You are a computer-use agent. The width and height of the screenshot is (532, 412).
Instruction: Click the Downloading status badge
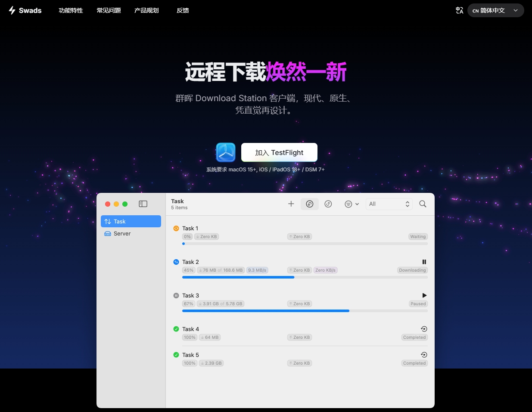(412, 270)
